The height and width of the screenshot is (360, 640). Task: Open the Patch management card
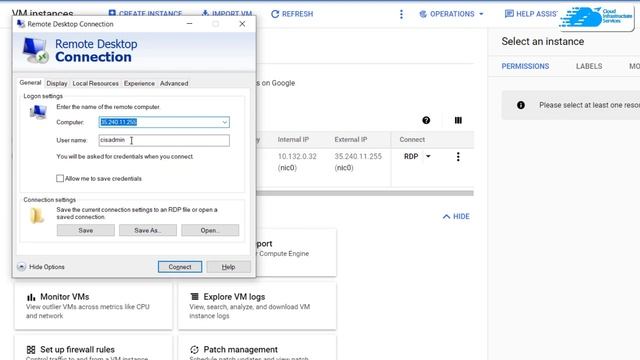(257, 348)
